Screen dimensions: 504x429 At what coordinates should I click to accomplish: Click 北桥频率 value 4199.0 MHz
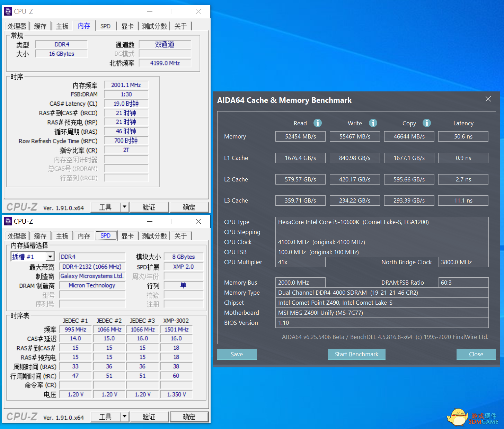(x=165, y=63)
